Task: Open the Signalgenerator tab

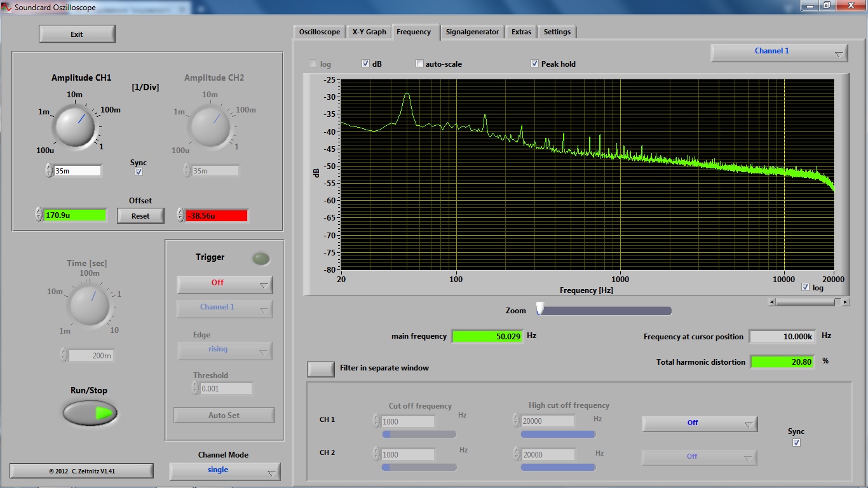Action: point(472,32)
